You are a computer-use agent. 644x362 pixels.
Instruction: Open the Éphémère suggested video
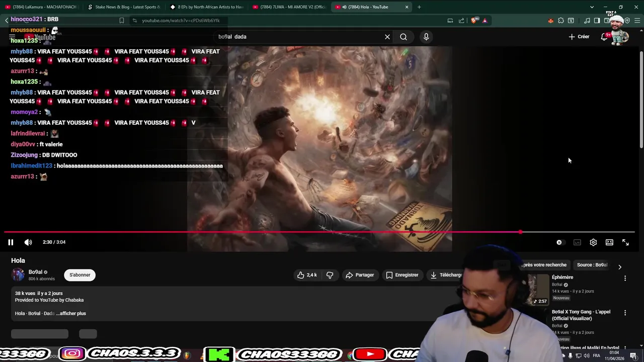562,277
